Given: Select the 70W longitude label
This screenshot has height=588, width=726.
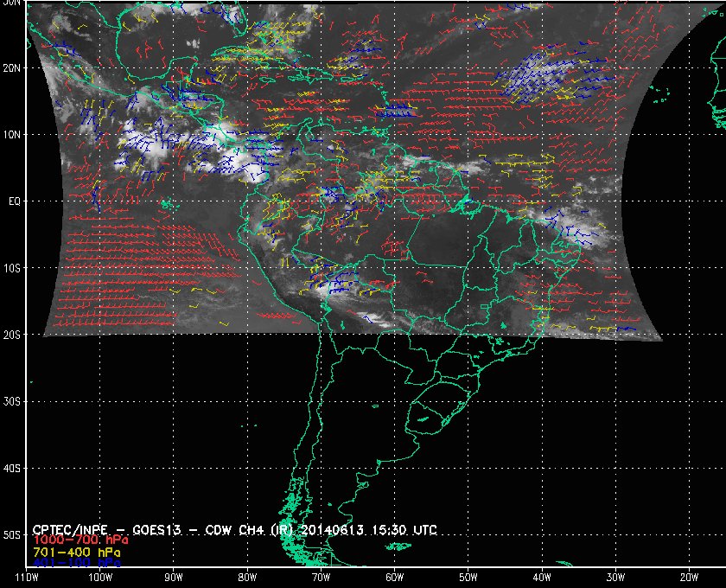Looking at the screenshot, I should tap(321, 577).
